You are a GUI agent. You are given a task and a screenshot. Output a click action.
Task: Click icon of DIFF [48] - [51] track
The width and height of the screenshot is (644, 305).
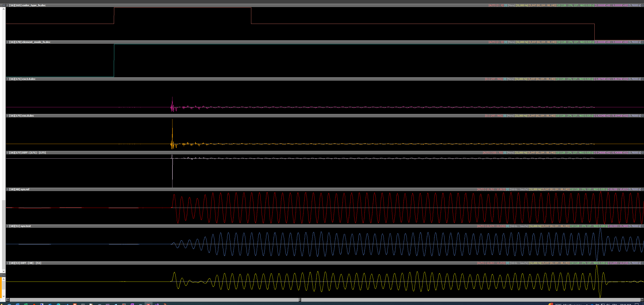click(8, 263)
